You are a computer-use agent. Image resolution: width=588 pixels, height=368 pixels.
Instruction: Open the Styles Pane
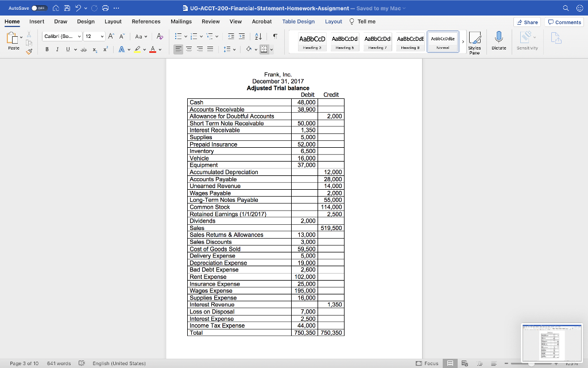coord(475,41)
